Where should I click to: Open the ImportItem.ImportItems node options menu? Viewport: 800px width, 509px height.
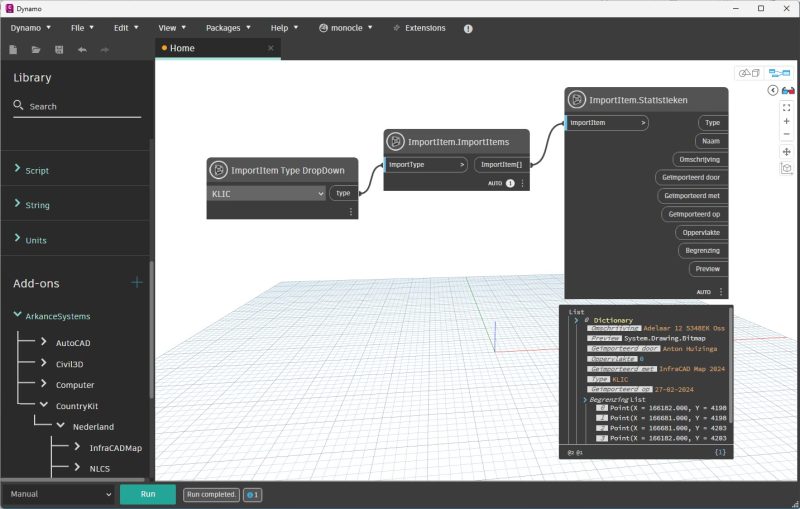522,183
